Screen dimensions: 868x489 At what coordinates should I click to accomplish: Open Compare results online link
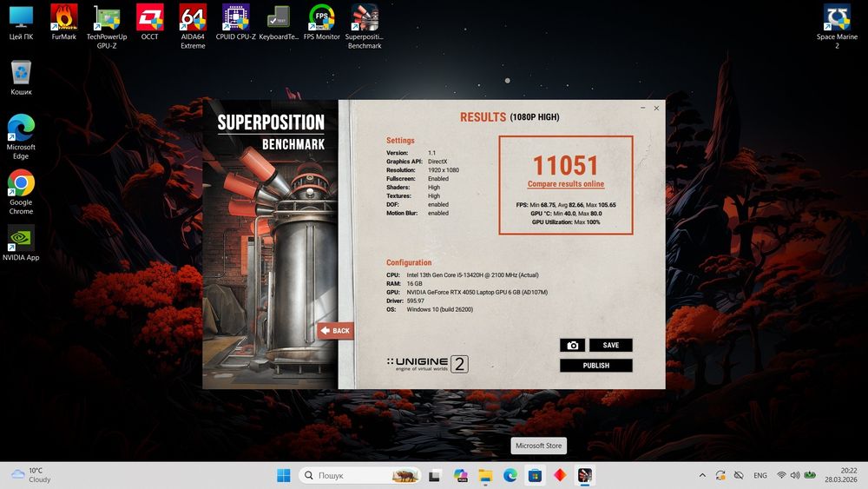(566, 184)
